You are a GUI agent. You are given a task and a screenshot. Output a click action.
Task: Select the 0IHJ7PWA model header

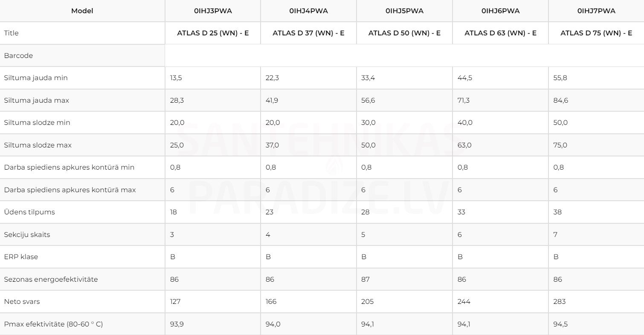(x=596, y=11)
